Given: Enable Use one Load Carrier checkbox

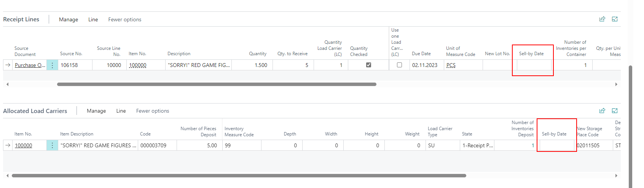Looking at the screenshot, I should [399, 65].
